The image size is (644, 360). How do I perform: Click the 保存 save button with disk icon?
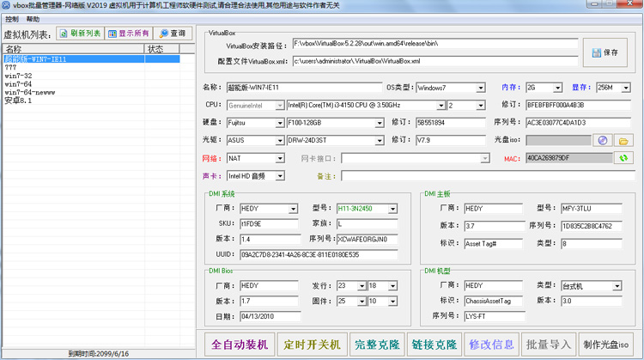pyautogui.click(x=605, y=52)
